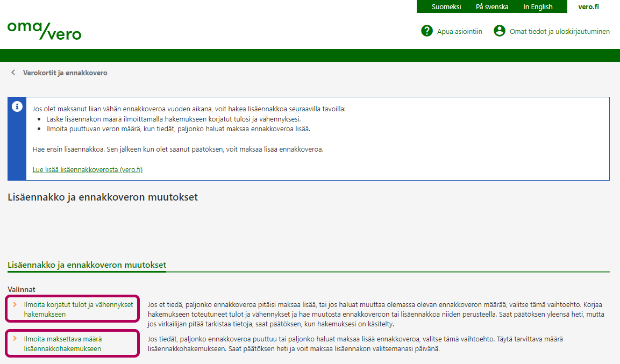Select the underlined Lisäennakko ja ennakkoveron muutokset tab
The image size is (620, 364).
(x=87, y=265)
